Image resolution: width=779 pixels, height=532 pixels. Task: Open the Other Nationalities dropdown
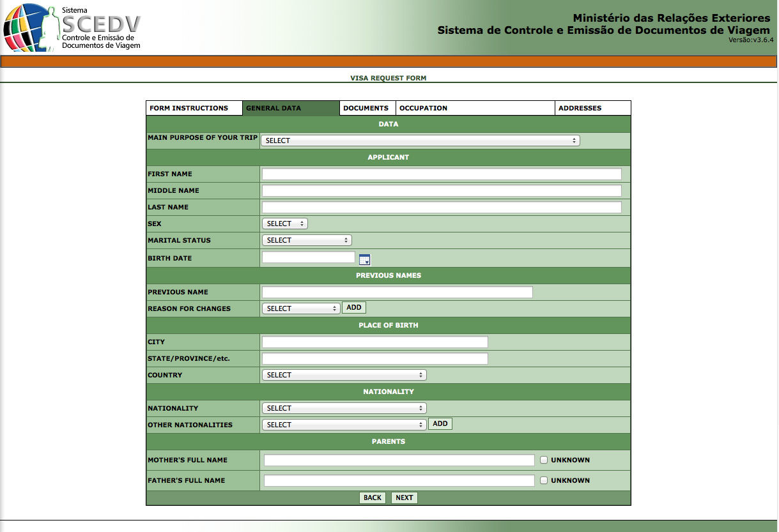tap(344, 425)
